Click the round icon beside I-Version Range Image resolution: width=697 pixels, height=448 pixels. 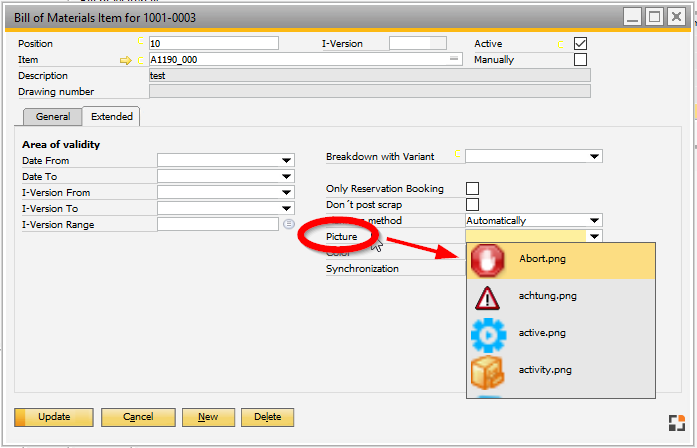[x=288, y=224]
